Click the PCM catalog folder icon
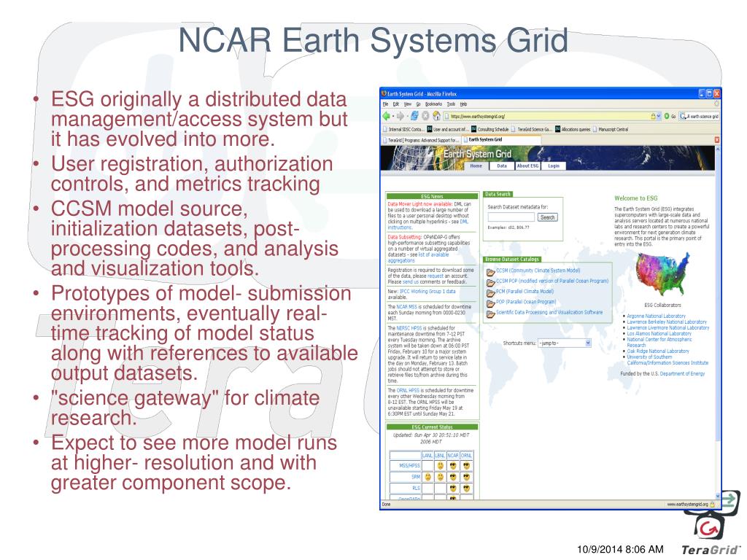 (491, 293)
